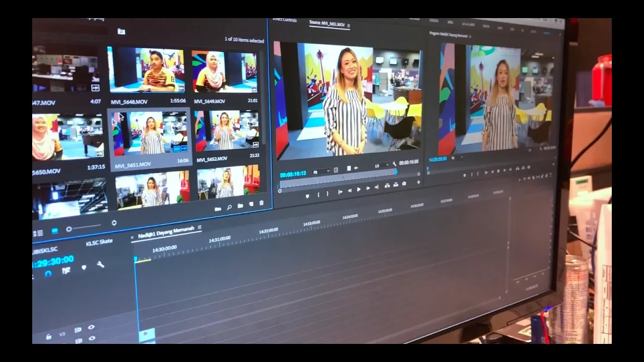Open Source monitor zoom level Fit dropdown

(x=321, y=171)
